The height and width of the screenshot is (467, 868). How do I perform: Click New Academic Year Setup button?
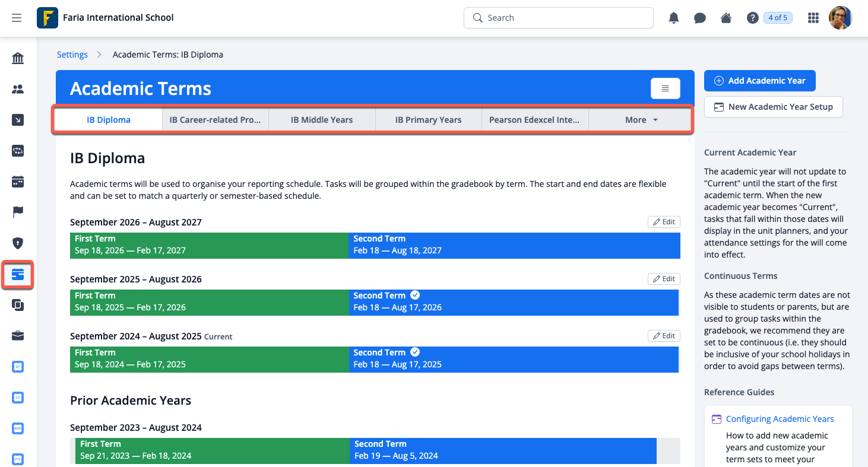(x=773, y=107)
